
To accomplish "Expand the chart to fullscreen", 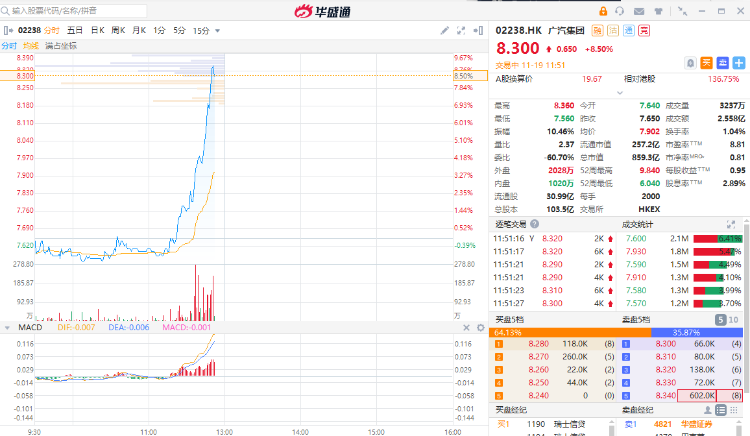I will [x=461, y=31].
